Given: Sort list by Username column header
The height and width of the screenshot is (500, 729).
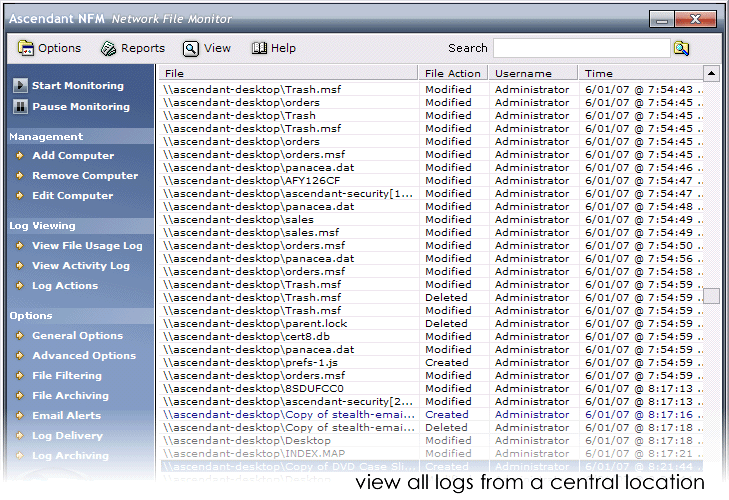Looking at the screenshot, I should click(523, 73).
